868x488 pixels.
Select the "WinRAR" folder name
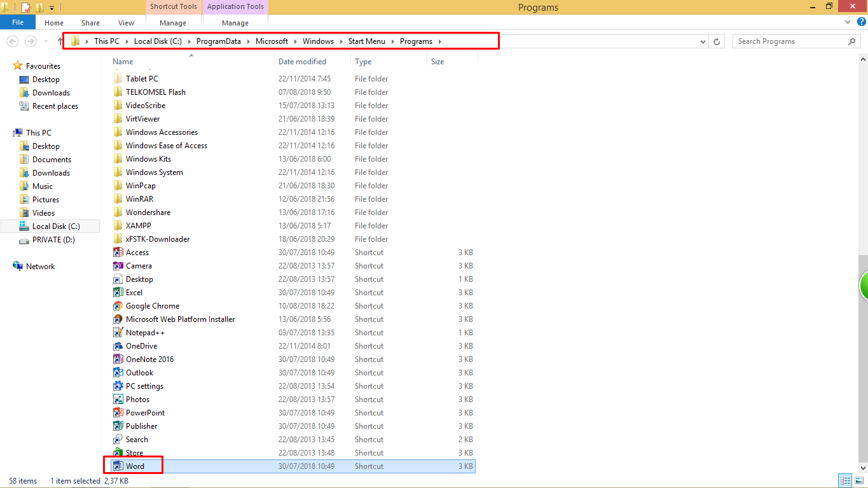(139, 199)
